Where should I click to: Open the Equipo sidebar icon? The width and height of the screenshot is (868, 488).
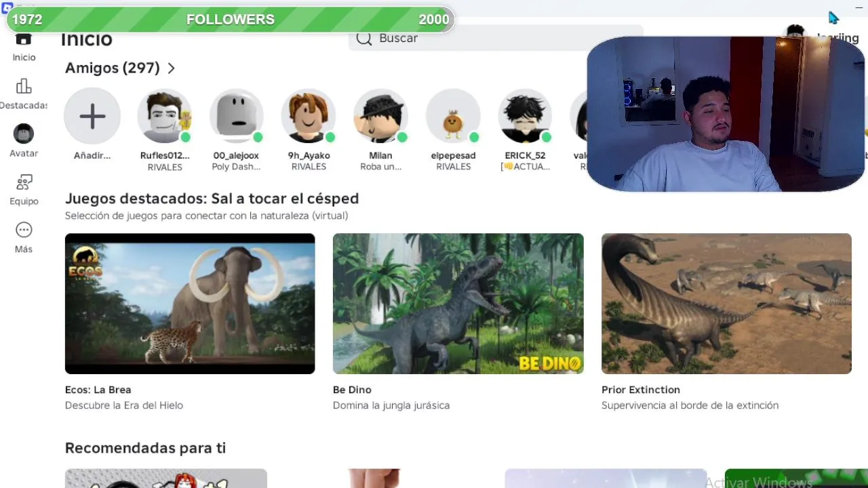tap(24, 182)
